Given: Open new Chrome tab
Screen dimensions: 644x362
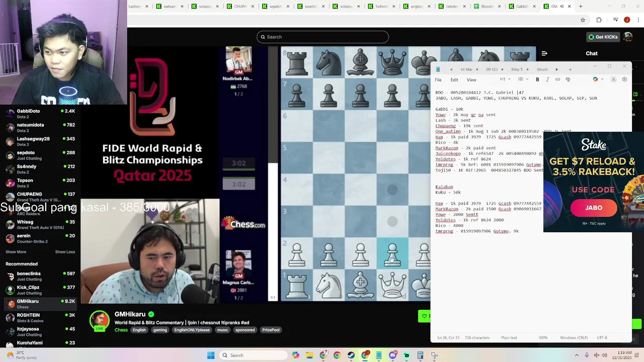Looking at the screenshot, I should click(x=581, y=7).
